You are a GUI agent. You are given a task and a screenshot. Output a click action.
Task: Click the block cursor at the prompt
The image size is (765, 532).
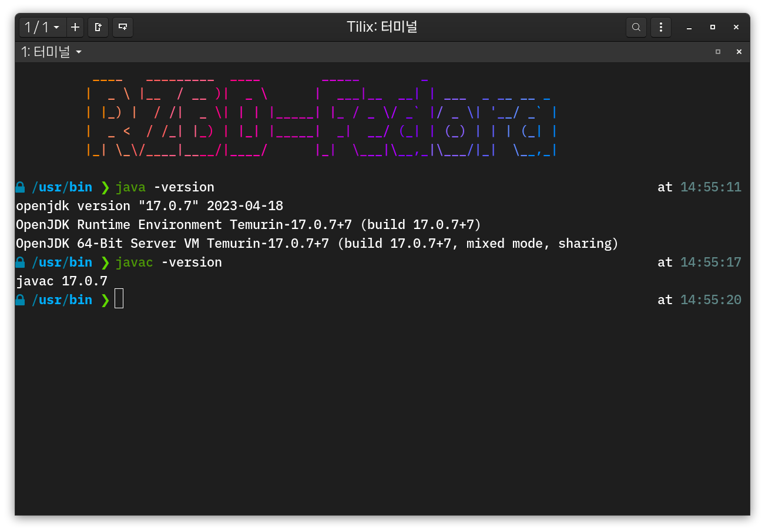coord(119,299)
